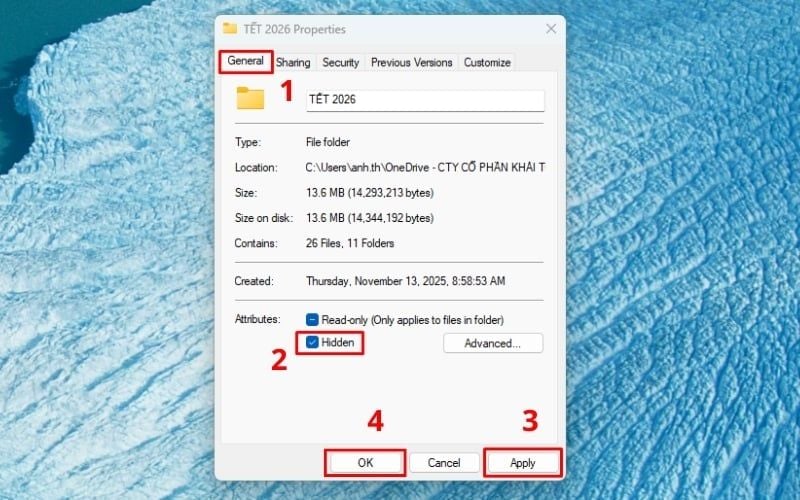Click the Created date Thursday, November 13
The height and width of the screenshot is (500, 800).
(x=406, y=281)
